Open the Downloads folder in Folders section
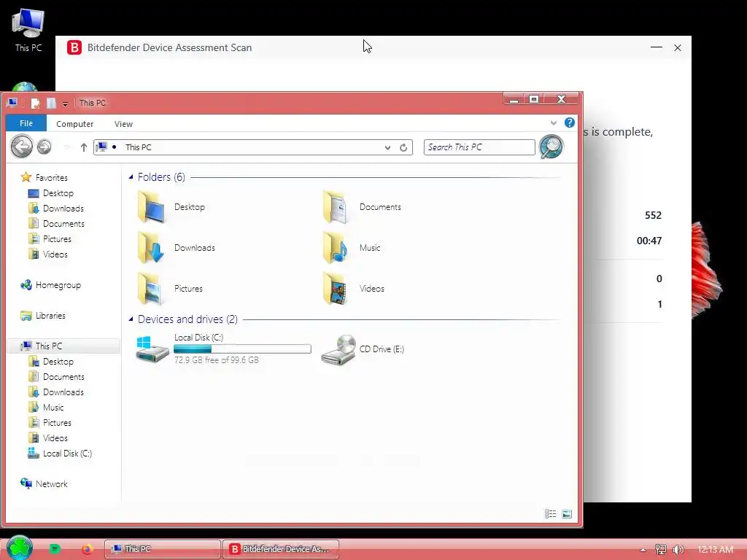The image size is (747, 560). point(177,248)
